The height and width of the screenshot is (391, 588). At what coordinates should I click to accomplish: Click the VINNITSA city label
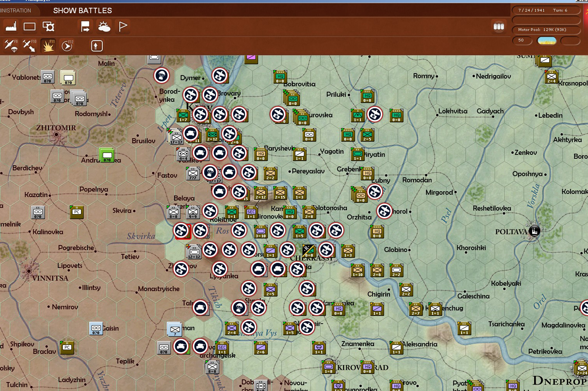[x=50, y=278]
